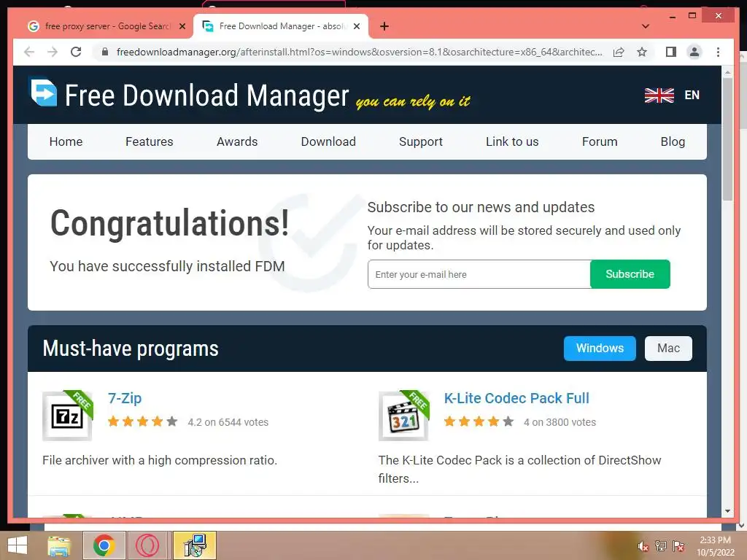Open Chrome three-dot menu
747x560 pixels.
click(718, 52)
